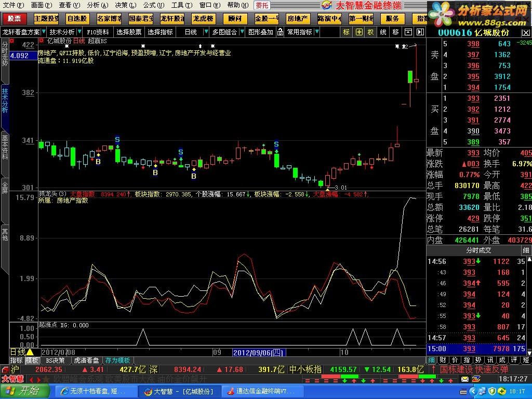Viewport: 532px width, 399px height.
Task: Click the 4.092 price label on the axis
Action: click(x=24, y=56)
